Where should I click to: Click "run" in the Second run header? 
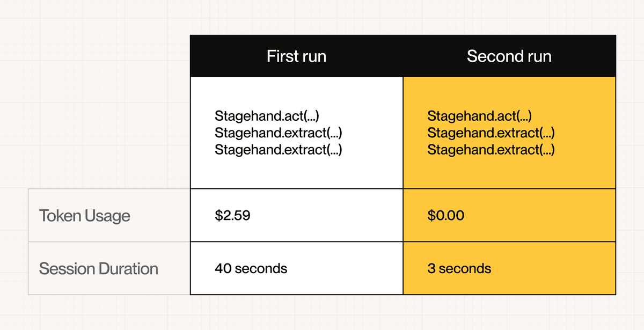tap(537, 57)
